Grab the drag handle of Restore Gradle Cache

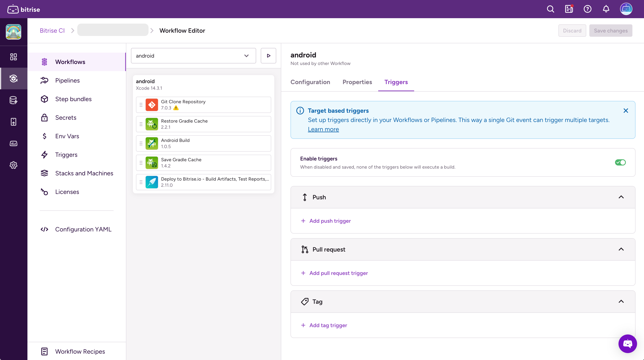pyautogui.click(x=141, y=124)
